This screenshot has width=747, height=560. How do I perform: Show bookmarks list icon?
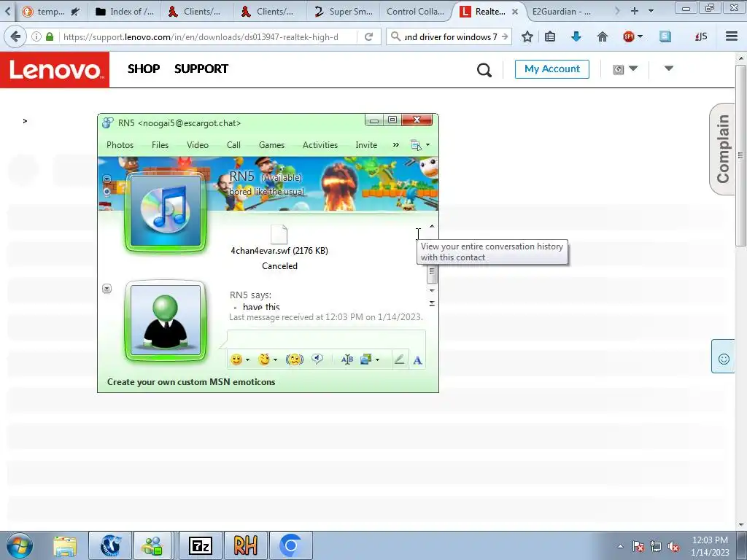550,36
